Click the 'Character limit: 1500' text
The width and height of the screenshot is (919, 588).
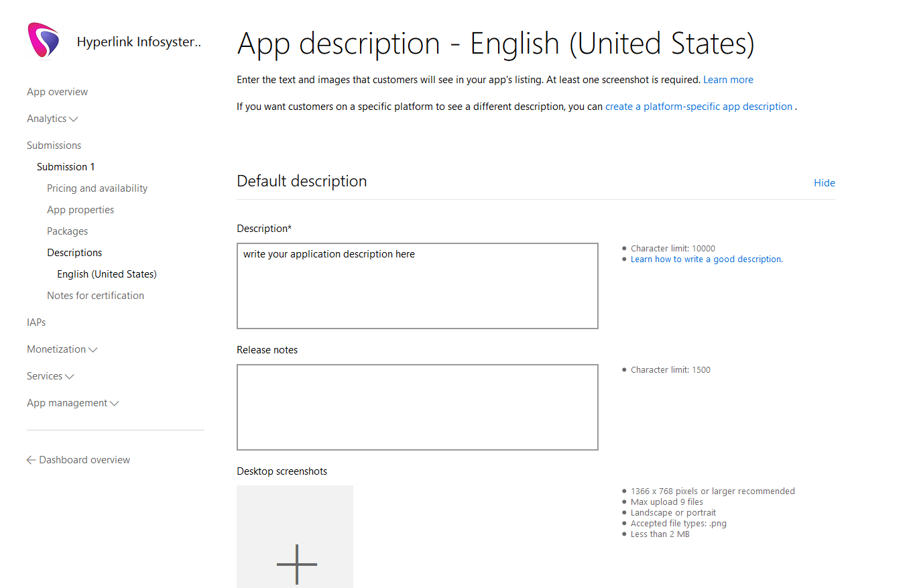[x=670, y=370]
